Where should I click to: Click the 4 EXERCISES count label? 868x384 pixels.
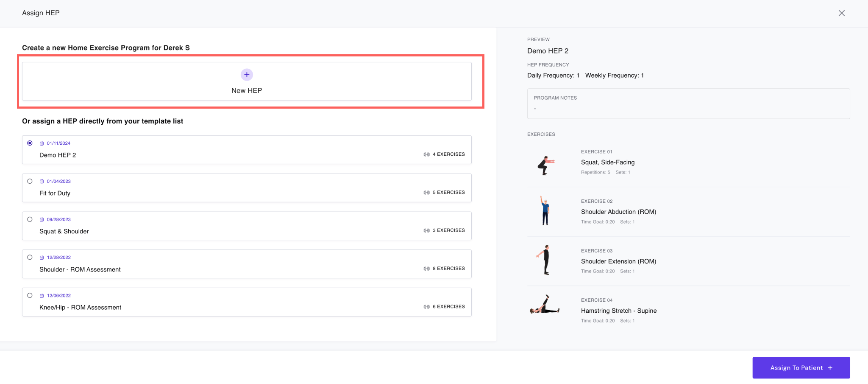(x=449, y=154)
